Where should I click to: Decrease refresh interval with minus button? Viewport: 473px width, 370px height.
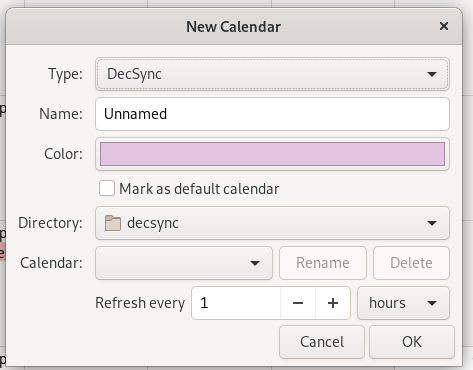[x=298, y=303]
